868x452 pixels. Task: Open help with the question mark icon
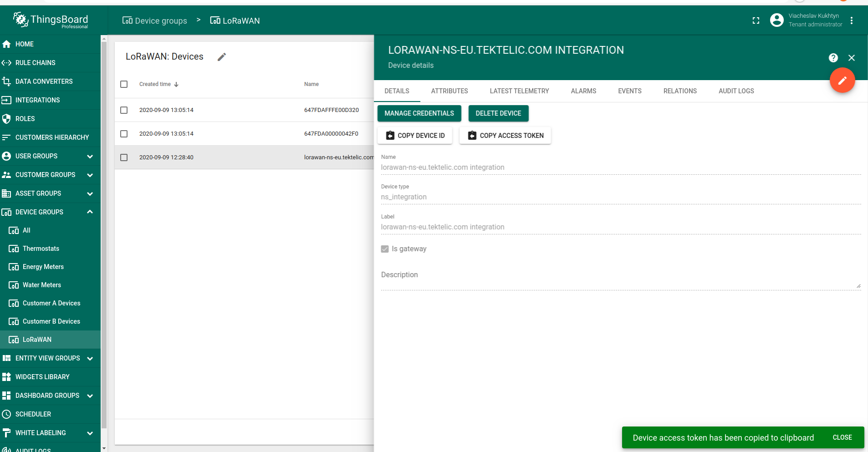tap(833, 58)
